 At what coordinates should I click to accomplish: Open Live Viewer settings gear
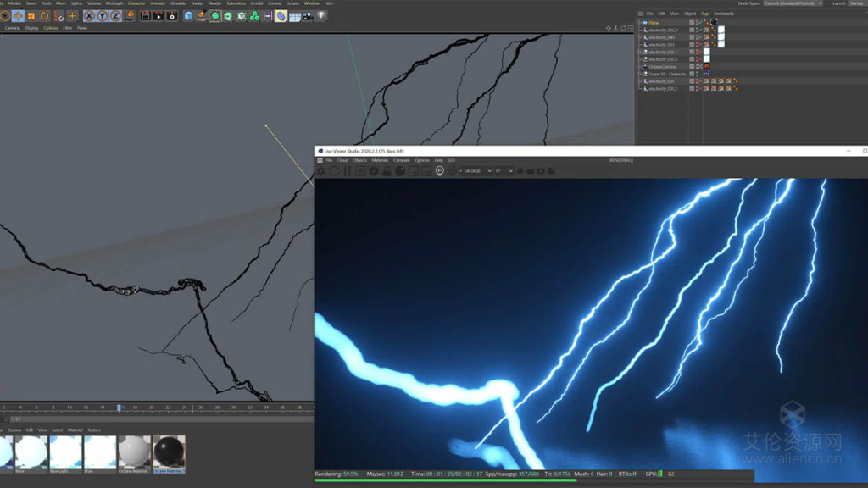tap(374, 171)
